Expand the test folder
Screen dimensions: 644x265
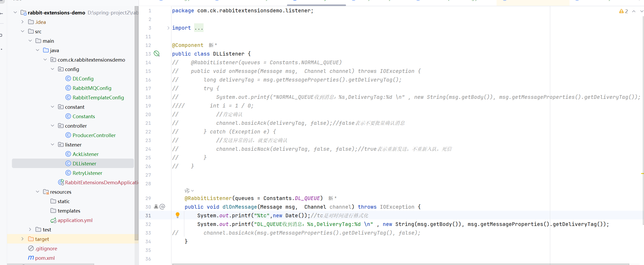[x=30, y=229]
